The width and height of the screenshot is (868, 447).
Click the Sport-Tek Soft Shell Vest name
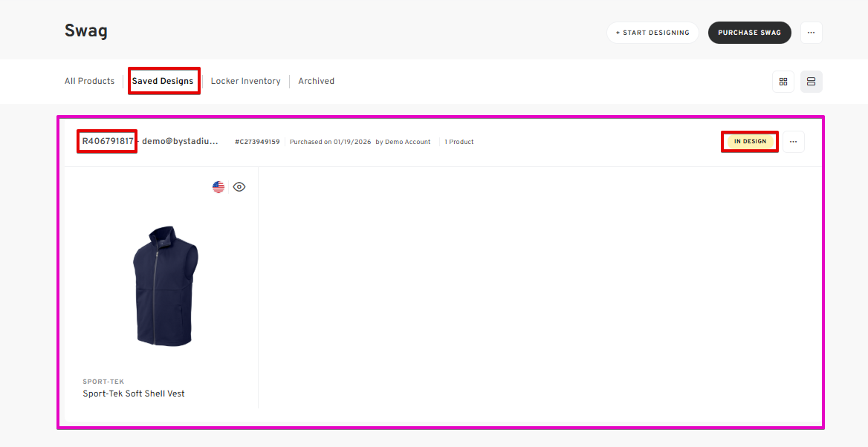134,394
